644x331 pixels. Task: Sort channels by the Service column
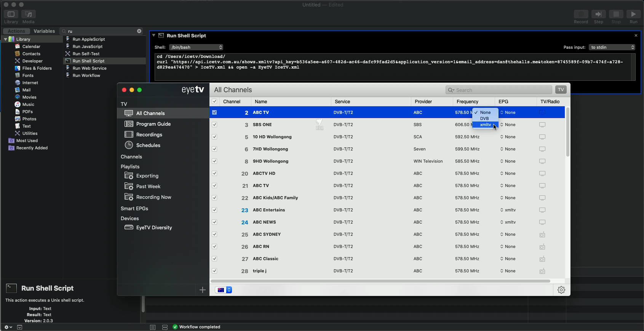[x=371, y=102]
